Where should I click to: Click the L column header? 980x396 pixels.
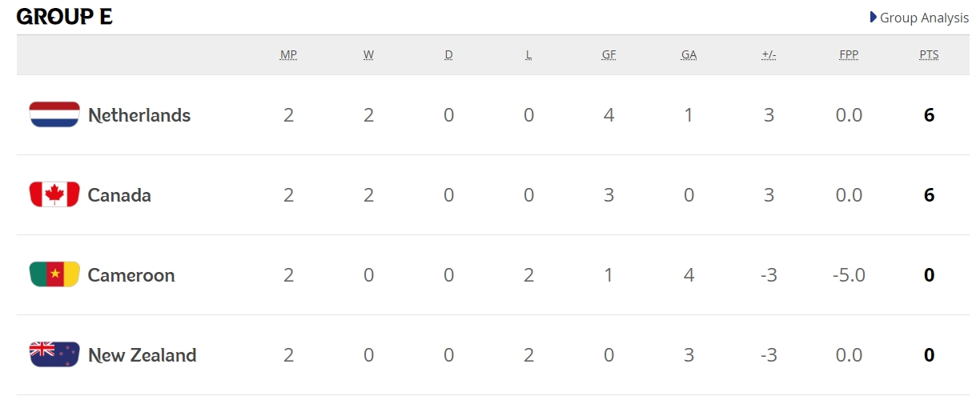point(528,55)
